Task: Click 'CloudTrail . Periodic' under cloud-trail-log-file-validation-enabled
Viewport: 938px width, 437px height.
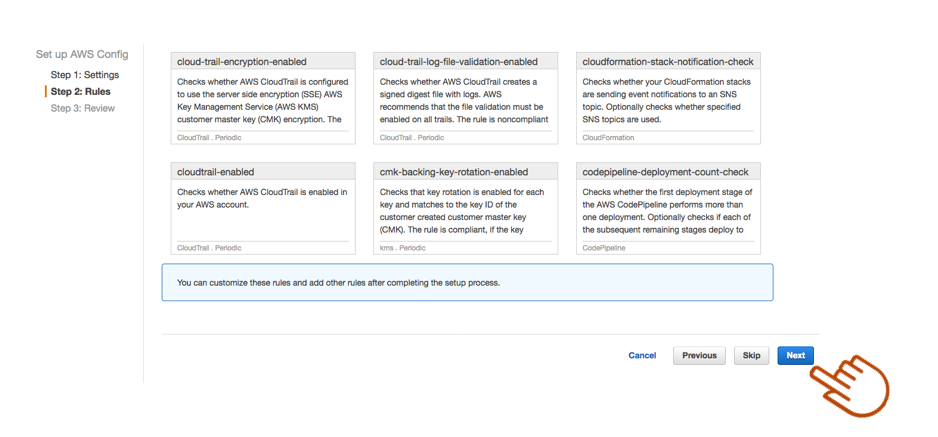Action: pos(412,137)
